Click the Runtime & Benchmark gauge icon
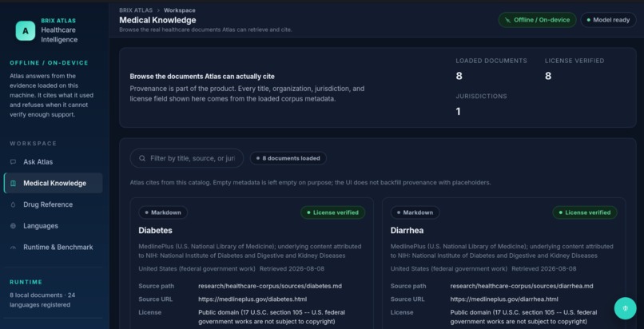 click(13, 248)
